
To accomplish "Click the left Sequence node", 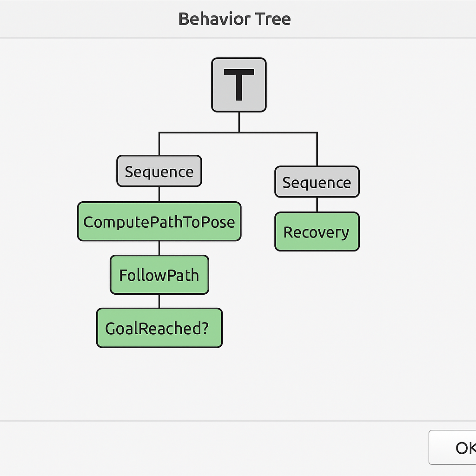I will 159,171.
